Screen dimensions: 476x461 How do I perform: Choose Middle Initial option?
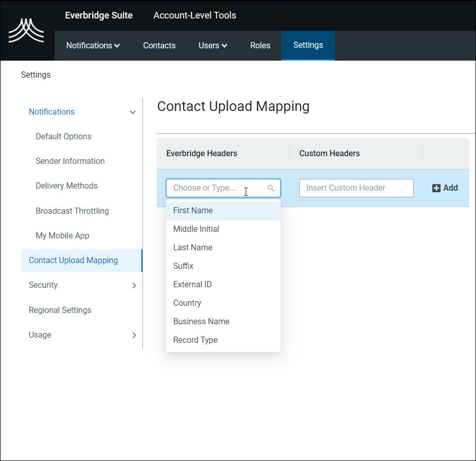(196, 229)
